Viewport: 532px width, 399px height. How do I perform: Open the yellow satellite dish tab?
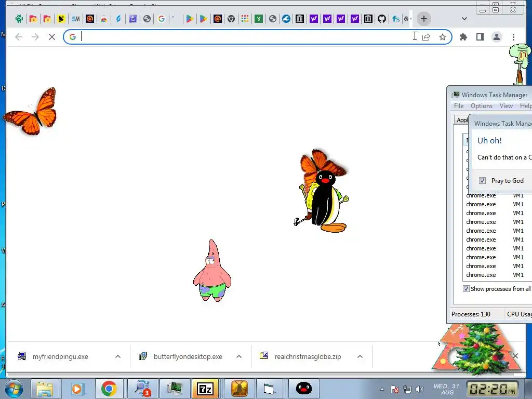[x=61, y=19]
